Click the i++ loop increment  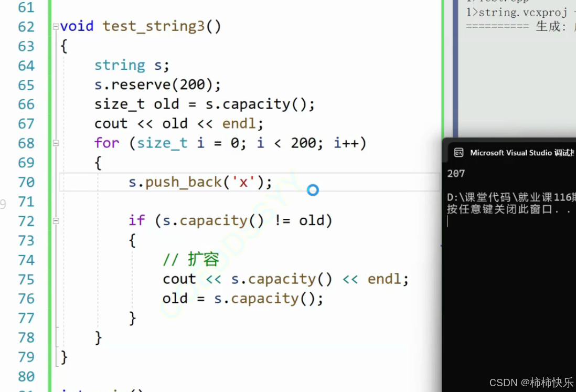point(346,143)
